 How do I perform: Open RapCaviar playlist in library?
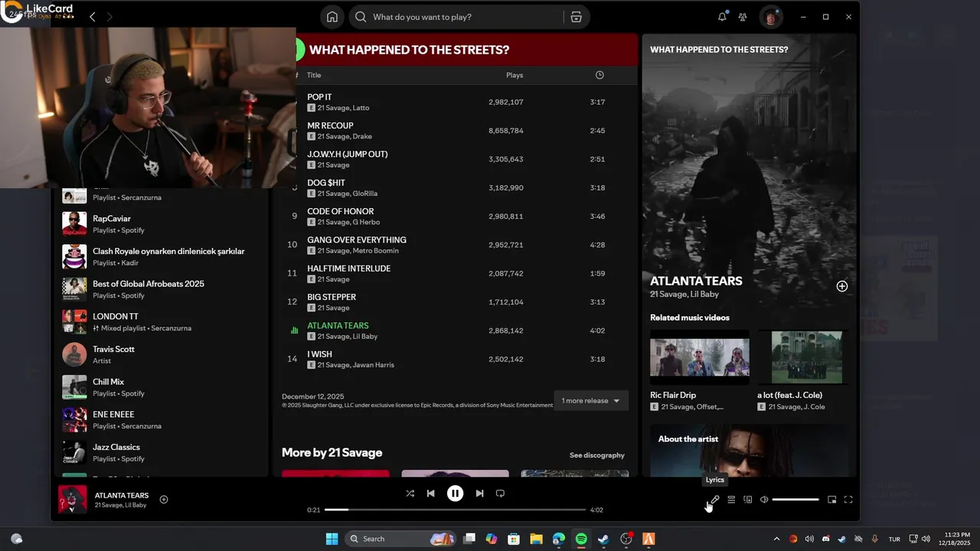tap(161, 223)
